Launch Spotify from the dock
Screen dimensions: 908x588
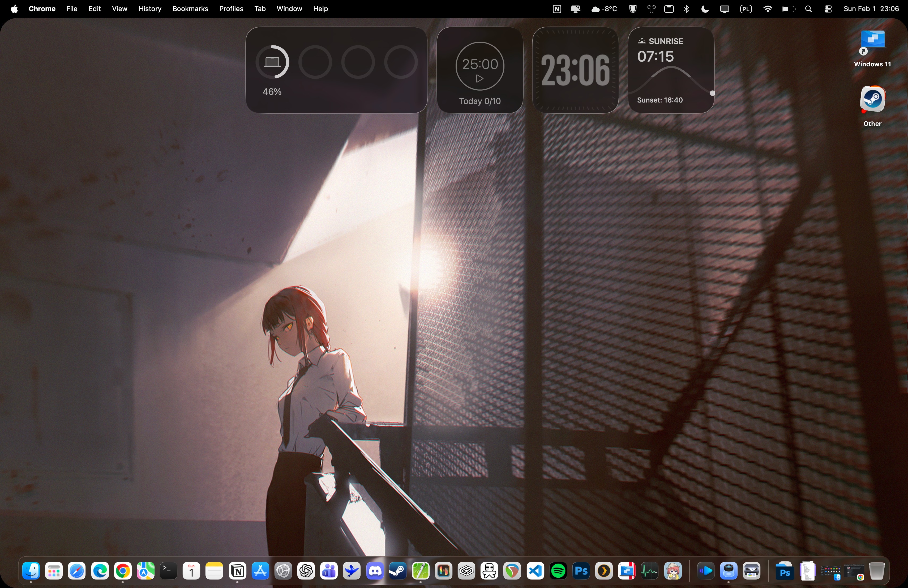pyautogui.click(x=558, y=571)
